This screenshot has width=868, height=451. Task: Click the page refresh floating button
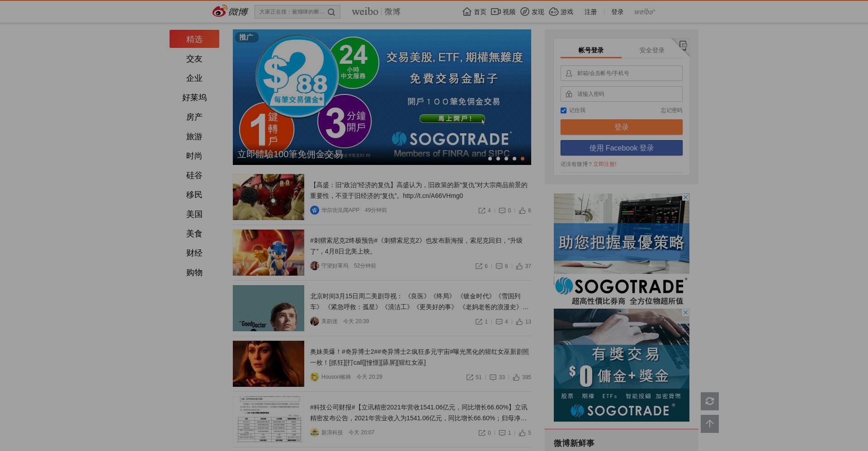pos(710,401)
